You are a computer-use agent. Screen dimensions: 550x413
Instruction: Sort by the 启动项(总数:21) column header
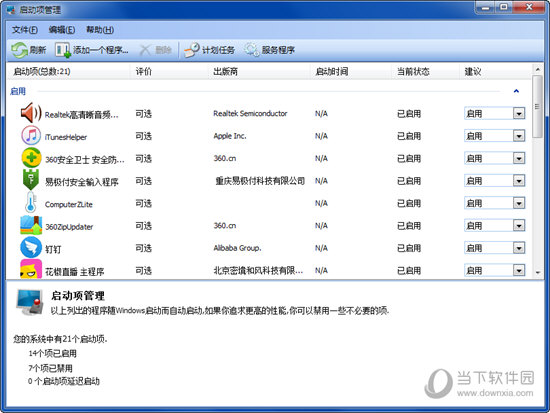click(x=69, y=72)
